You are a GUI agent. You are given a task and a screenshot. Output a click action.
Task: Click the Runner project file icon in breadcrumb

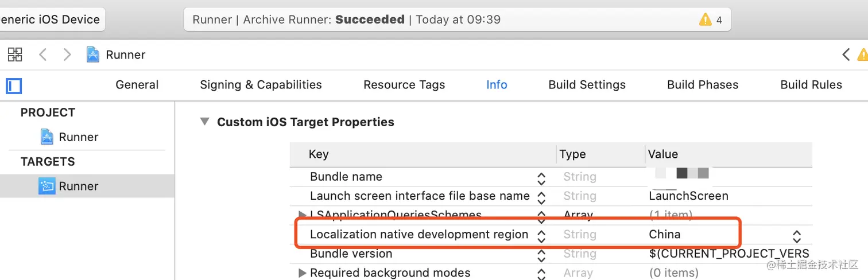coord(92,55)
